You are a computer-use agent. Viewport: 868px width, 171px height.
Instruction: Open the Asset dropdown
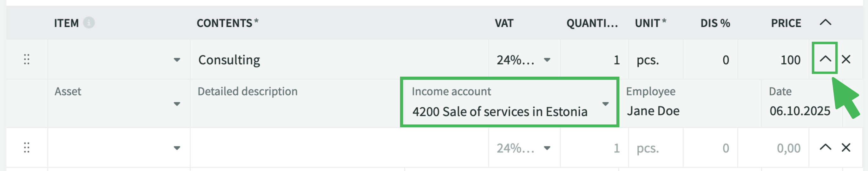tap(177, 104)
